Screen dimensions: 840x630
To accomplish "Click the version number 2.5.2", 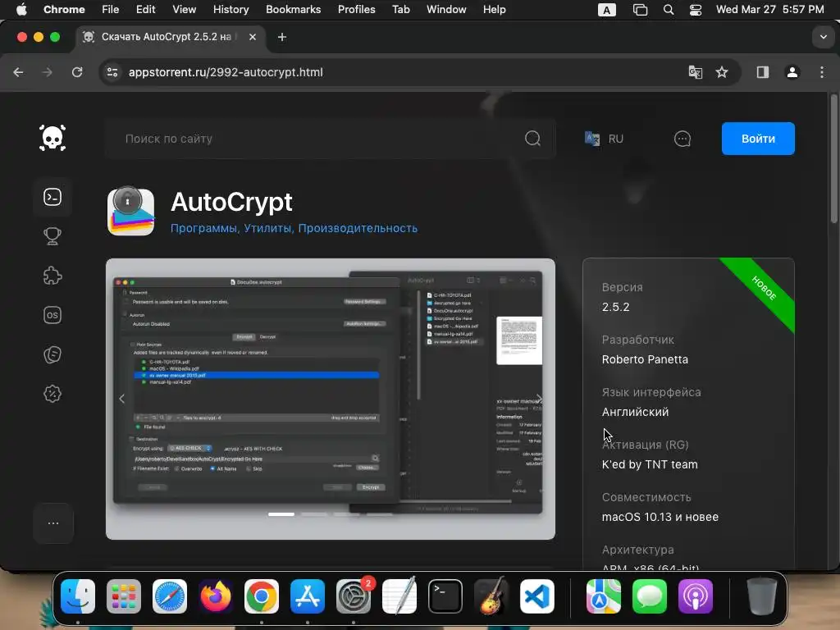I will pos(615,307).
